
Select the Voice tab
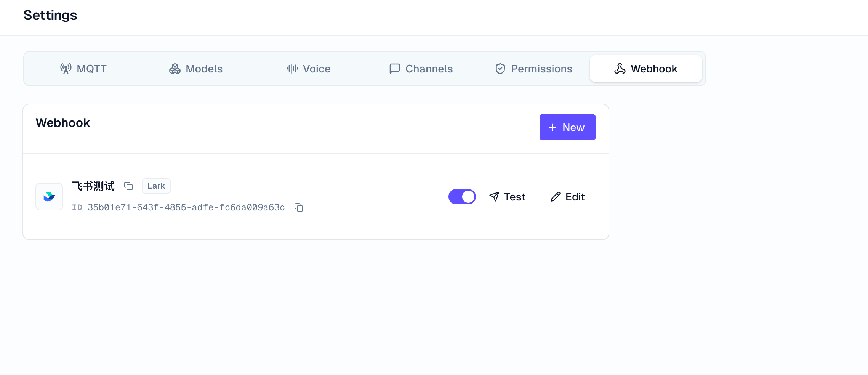tap(308, 69)
